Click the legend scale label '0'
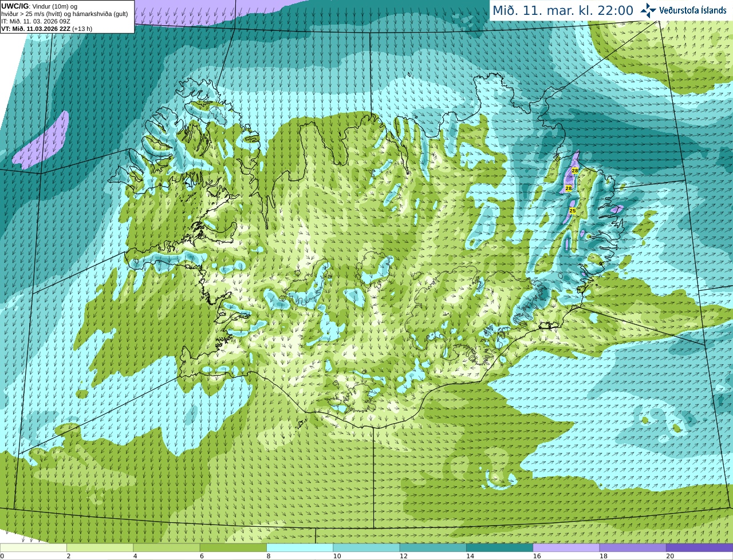Image resolution: width=733 pixels, height=560 pixels. click(2, 556)
